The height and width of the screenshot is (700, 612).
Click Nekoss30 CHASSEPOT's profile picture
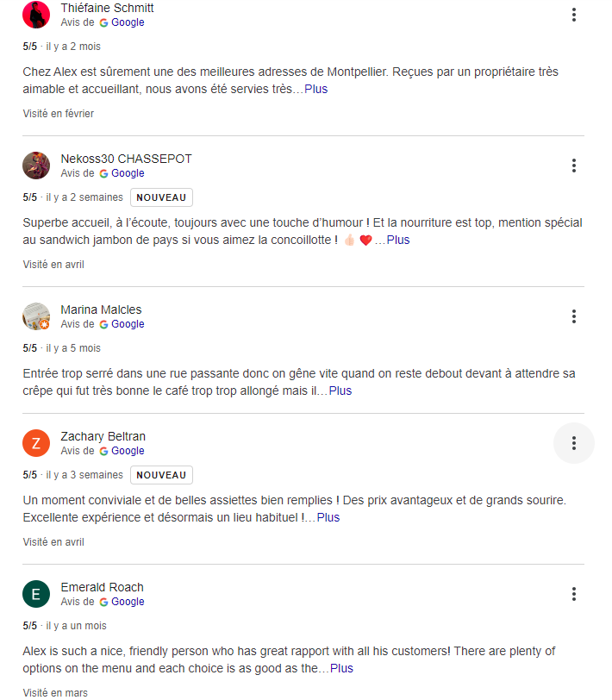point(36,166)
